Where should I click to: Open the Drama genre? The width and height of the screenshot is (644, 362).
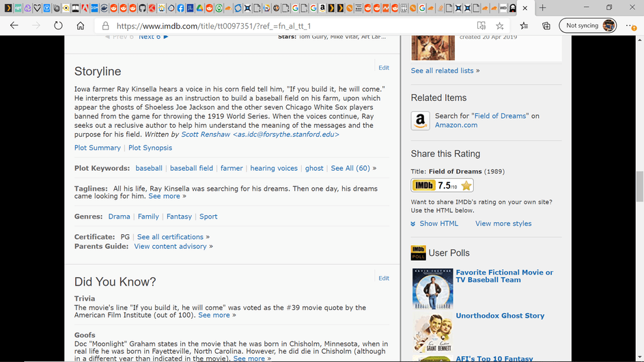pos(119,217)
